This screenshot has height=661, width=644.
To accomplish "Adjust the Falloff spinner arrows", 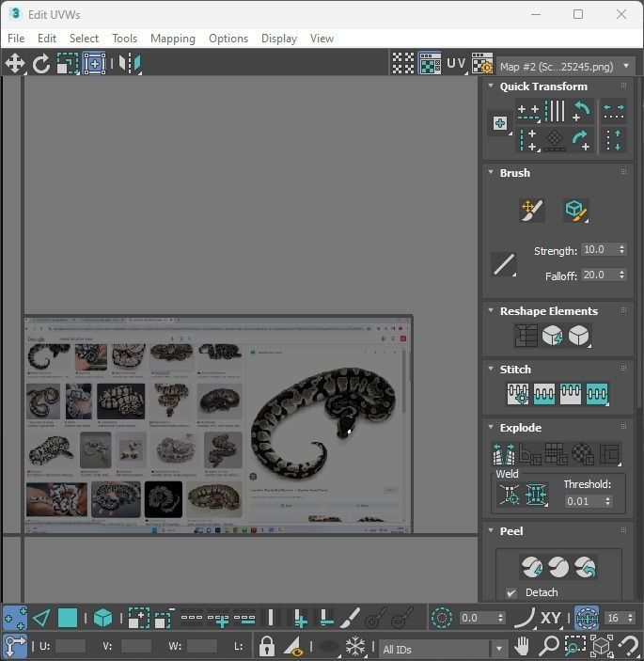I will [x=621, y=275].
